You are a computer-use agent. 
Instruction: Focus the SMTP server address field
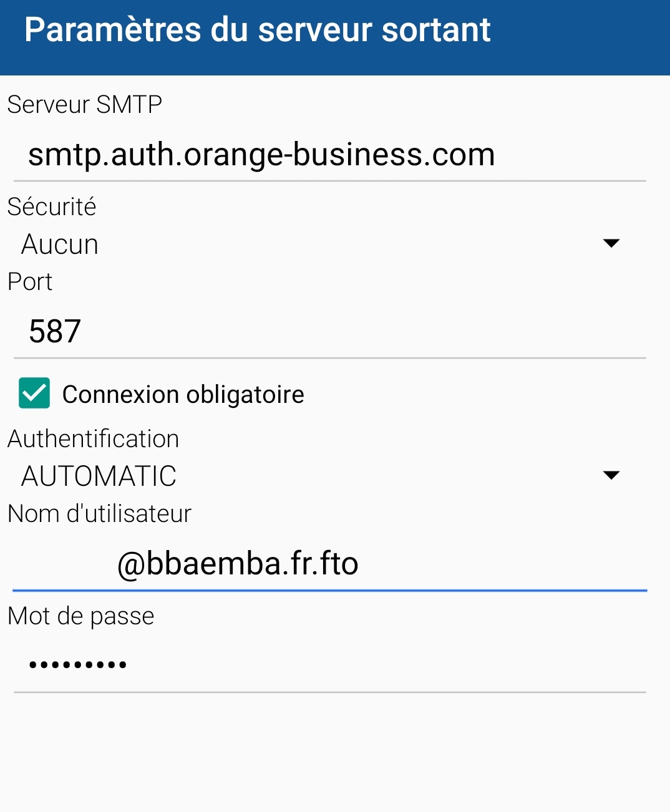point(261,155)
